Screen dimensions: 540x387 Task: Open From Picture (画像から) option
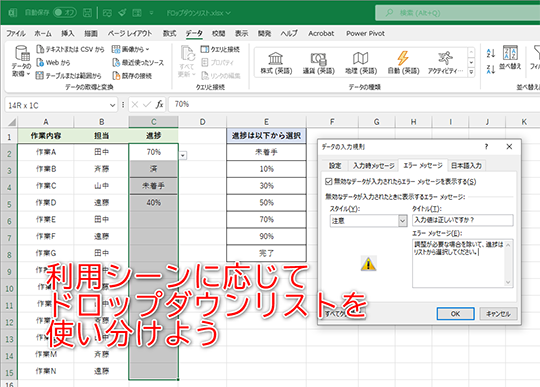131,49
